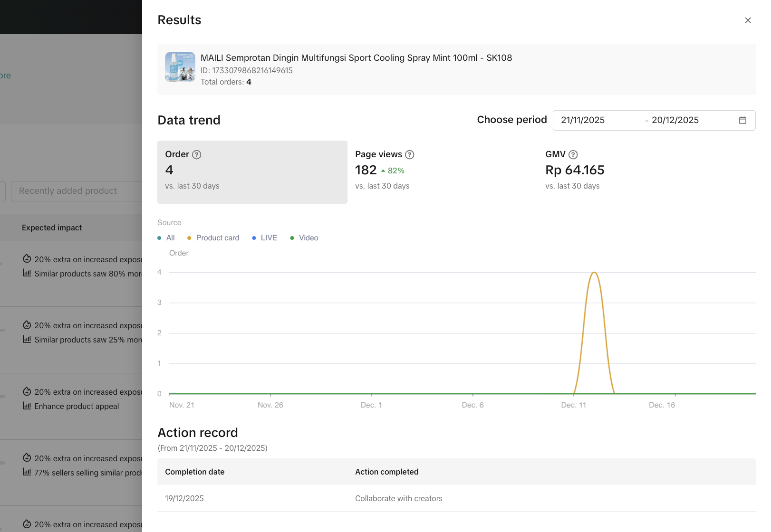This screenshot has width=771, height=532.
Task: Click the orange peak on the order chart
Action: tap(594, 273)
